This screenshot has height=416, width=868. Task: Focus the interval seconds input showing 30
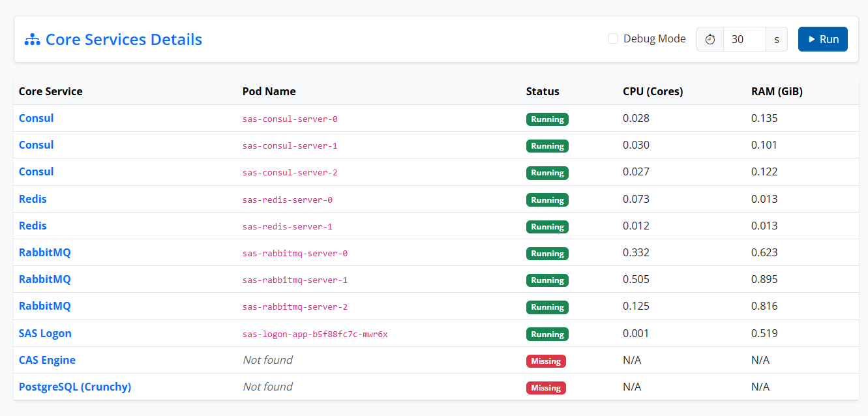point(744,39)
